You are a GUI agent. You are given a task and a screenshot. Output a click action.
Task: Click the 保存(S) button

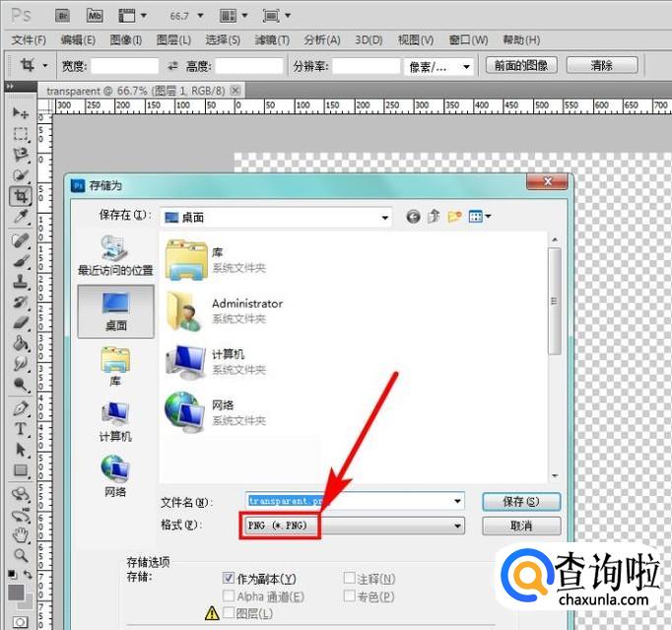(521, 502)
